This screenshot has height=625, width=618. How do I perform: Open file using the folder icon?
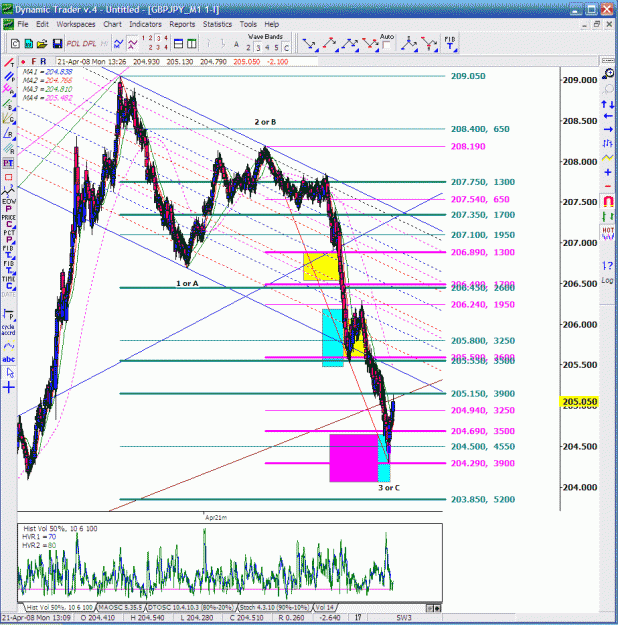(42, 44)
